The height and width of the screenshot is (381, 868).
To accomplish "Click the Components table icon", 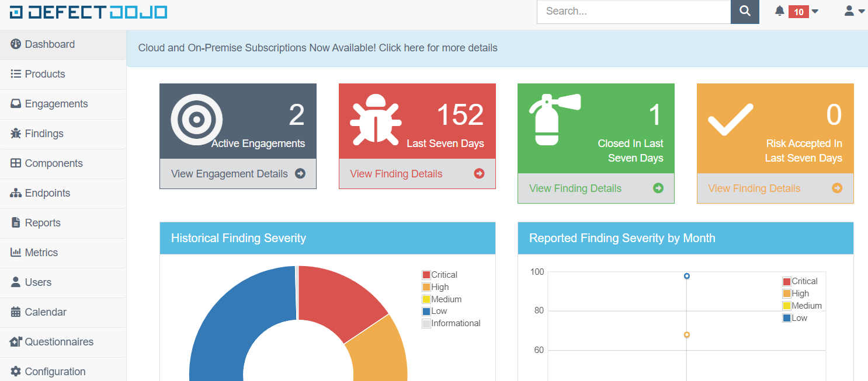I will tap(16, 163).
